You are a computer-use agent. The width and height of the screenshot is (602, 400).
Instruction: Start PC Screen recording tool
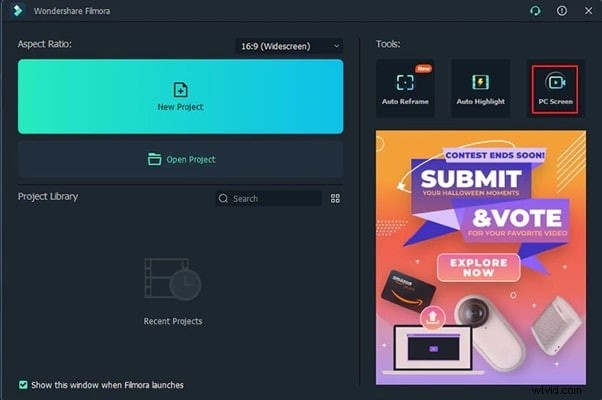tap(555, 89)
